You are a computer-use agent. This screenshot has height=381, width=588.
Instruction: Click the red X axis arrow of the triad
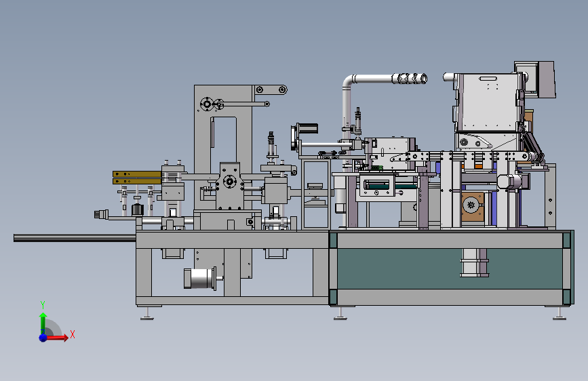[58, 338]
